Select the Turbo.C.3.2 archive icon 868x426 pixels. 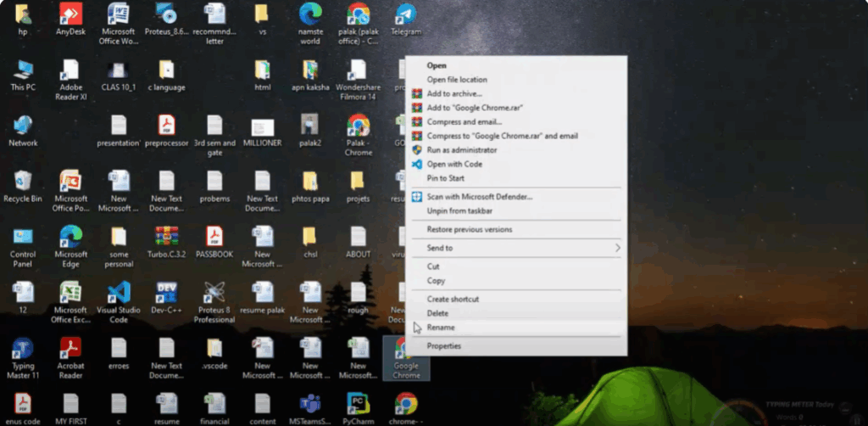(x=167, y=243)
